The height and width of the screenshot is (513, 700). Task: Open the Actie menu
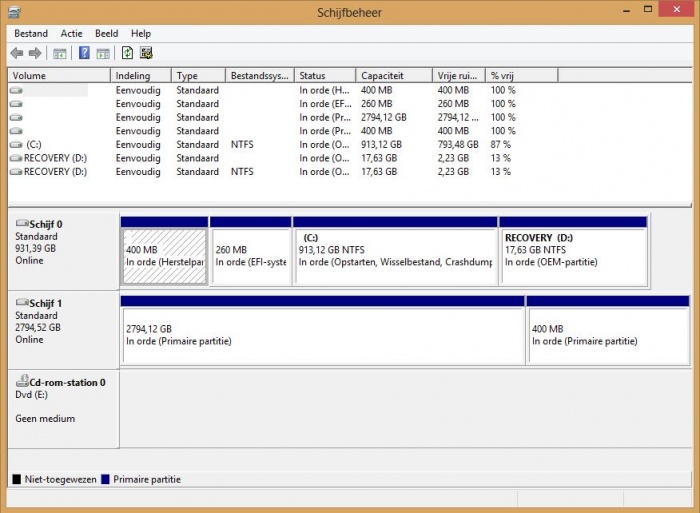pyautogui.click(x=71, y=34)
